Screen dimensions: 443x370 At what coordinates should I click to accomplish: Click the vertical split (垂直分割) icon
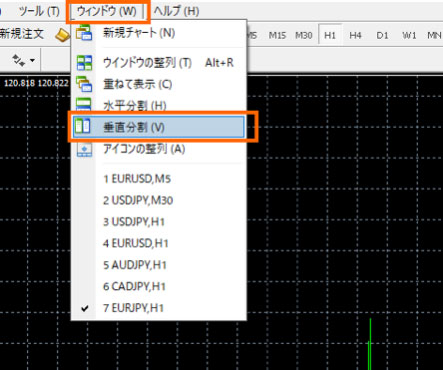pos(82,126)
